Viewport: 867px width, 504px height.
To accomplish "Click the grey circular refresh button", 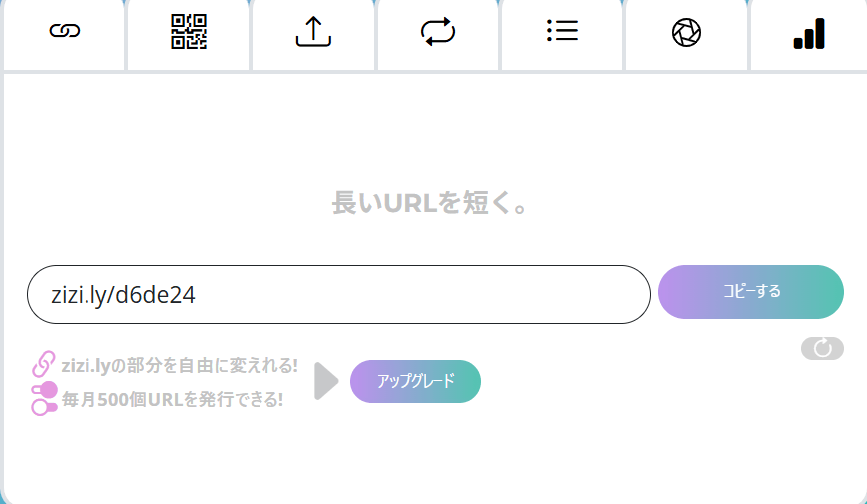I will tap(822, 348).
